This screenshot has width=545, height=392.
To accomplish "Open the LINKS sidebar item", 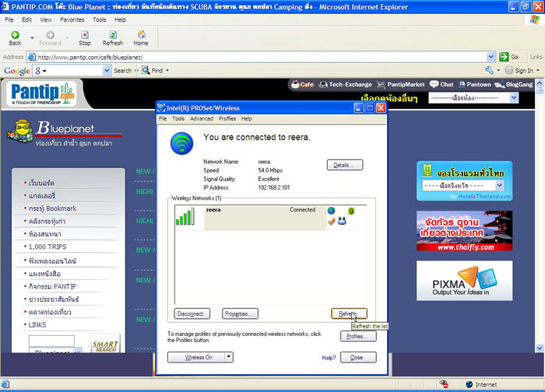I will tap(37, 325).
